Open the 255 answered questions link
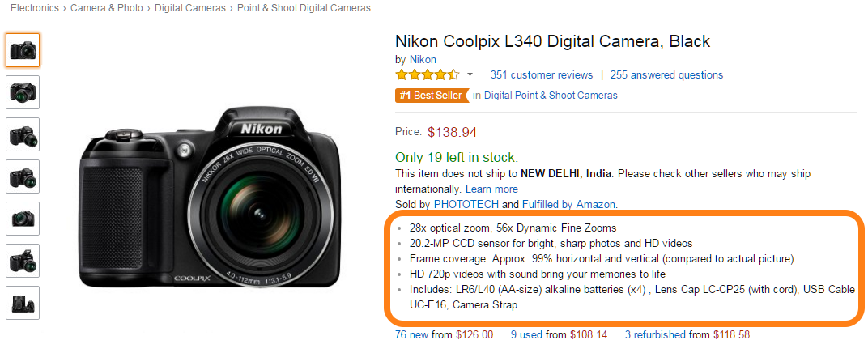This screenshot has width=868, height=353. (666, 75)
